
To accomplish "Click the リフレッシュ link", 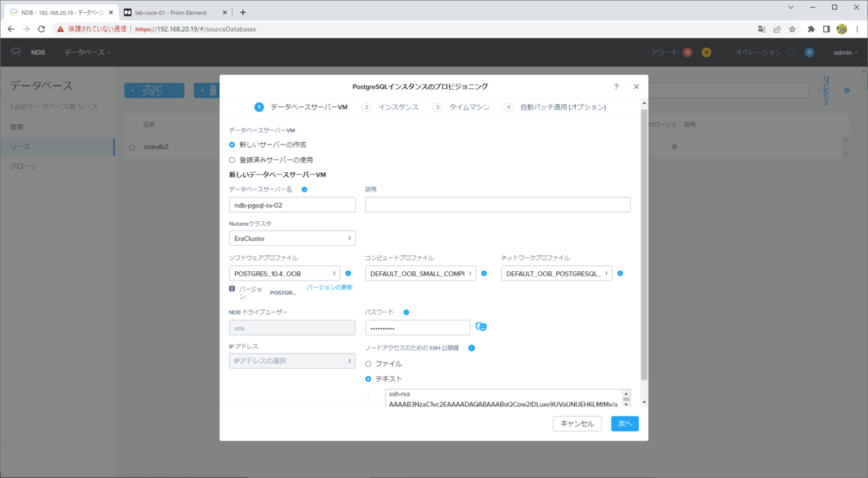I will [x=825, y=90].
